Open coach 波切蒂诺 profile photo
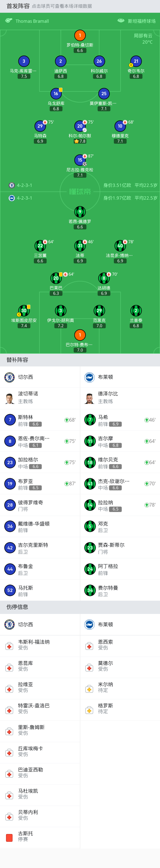Image resolution: width=160 pixels, height=868 pixels. point(10,398)
